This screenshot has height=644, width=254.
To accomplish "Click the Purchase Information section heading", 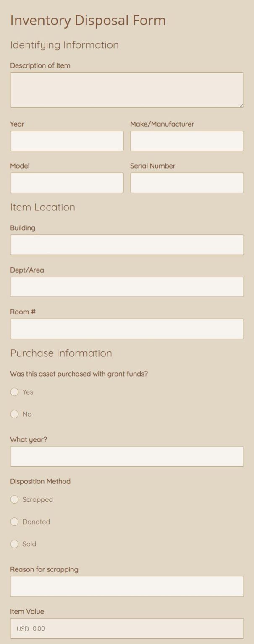I will tap(61, 353).
